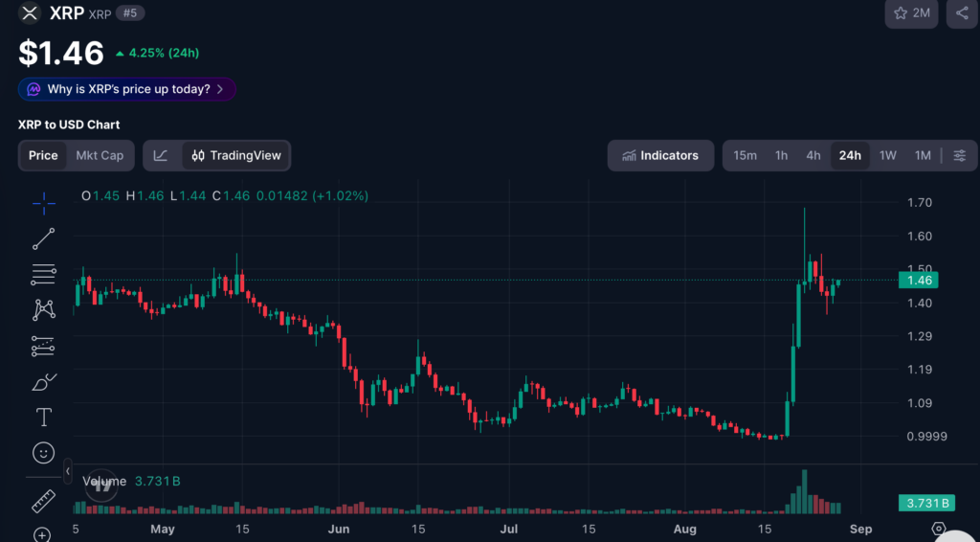980x542 pixels.
Task: Open the Fibonacci retracement tool
Action: click(44, 275)
